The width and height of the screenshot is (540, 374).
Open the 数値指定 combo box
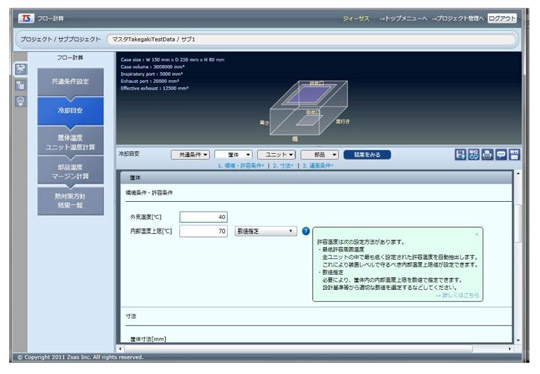click(266, 231)
